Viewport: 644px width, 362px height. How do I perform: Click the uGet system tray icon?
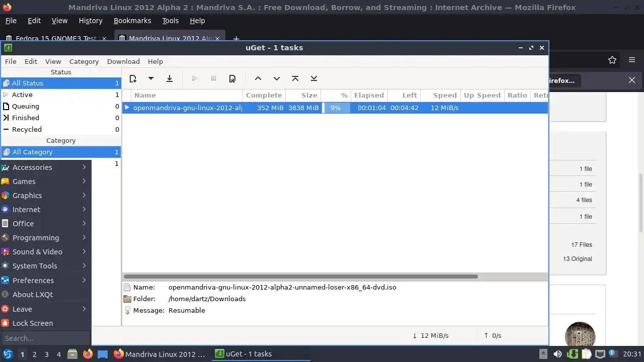click(572, 354)
